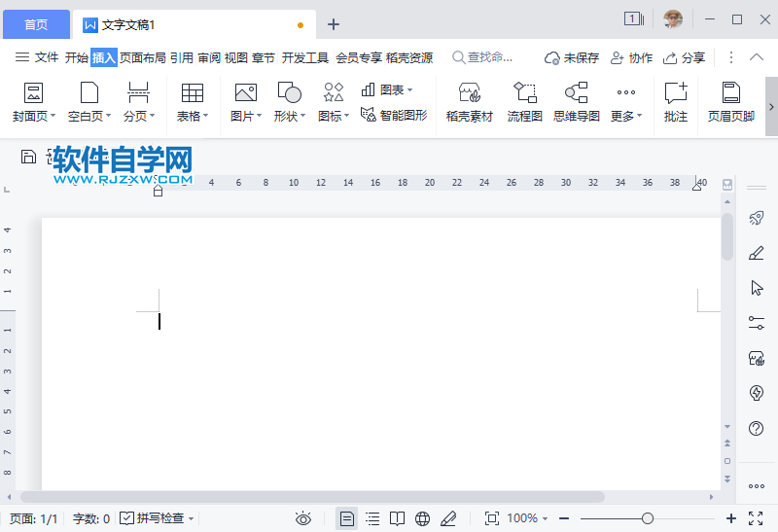Click the 分享 (share) button

[x=684, y=58]
